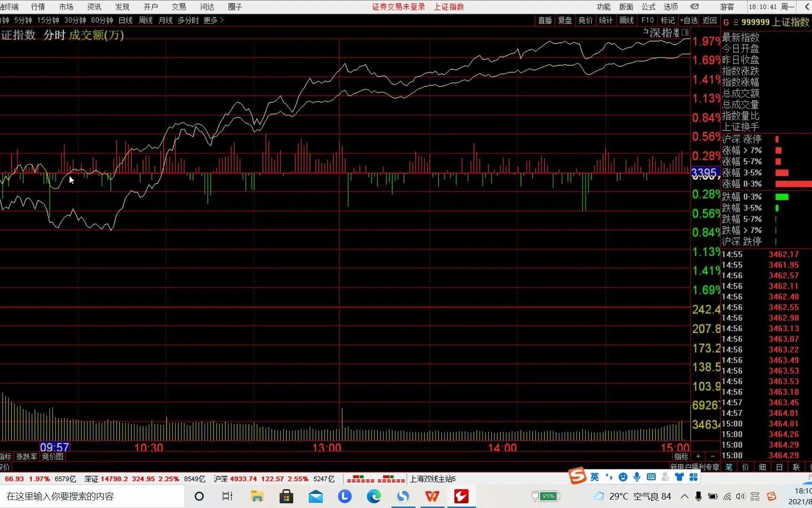Click the Windows search input box

[92, 496]
